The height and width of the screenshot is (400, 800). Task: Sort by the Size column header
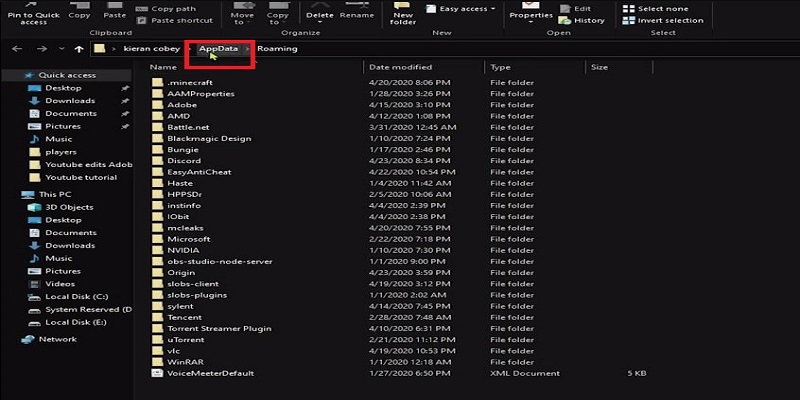599,67
